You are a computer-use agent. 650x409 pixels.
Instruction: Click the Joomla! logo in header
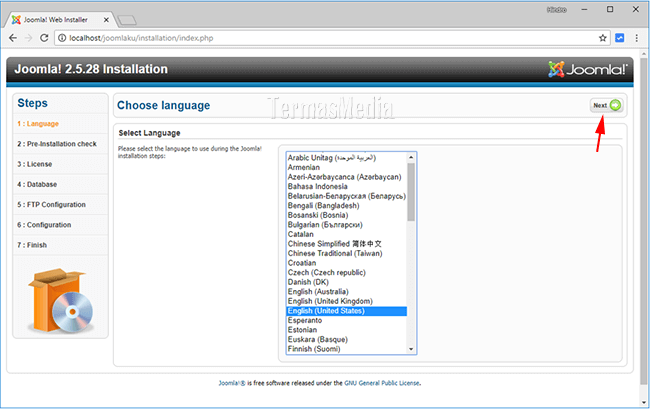587,69
